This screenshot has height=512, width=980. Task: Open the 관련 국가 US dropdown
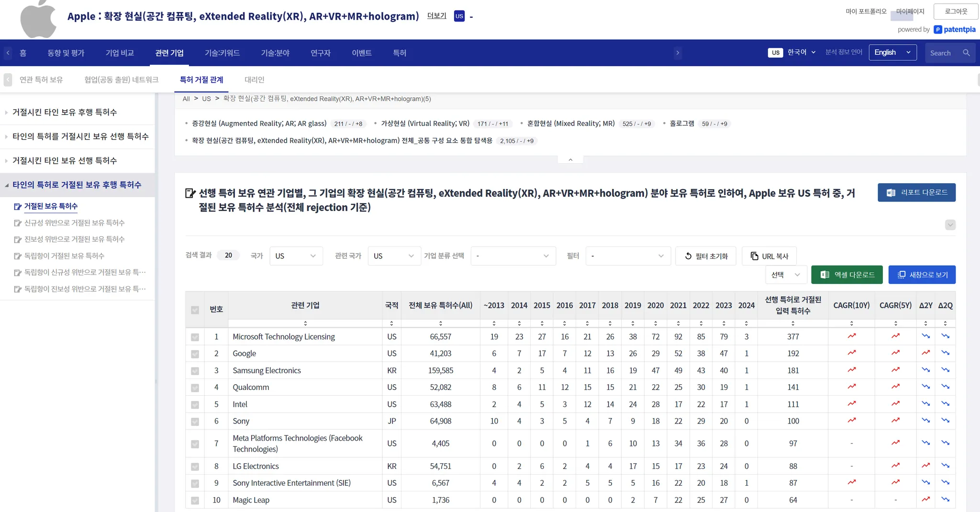[394, 256]
